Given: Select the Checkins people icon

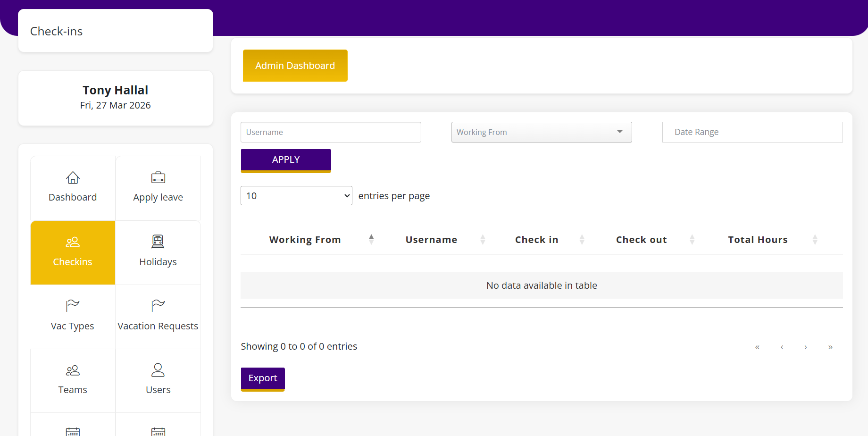Looking at the screenshot, I should tap(72, 242).
